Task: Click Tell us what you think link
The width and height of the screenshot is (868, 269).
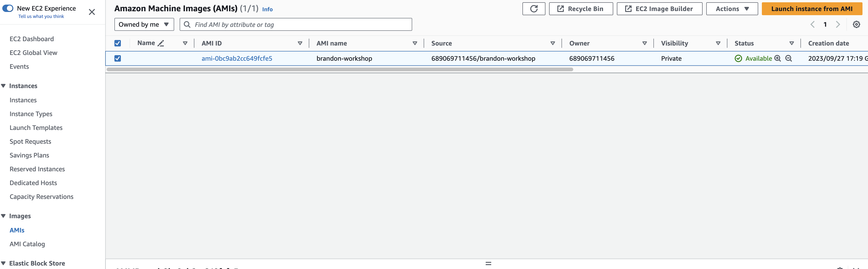Action: point(41,16)
